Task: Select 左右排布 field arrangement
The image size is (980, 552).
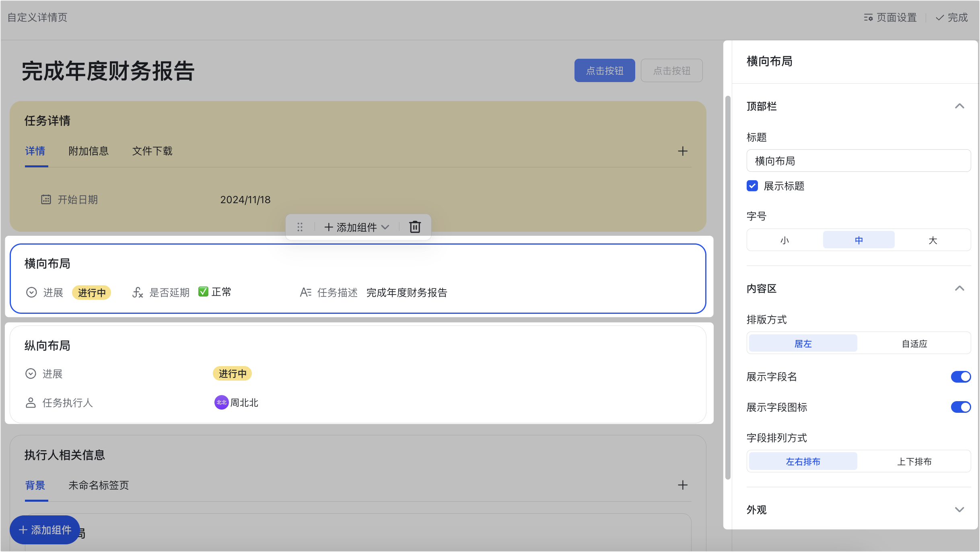Action: pos(803,461)
